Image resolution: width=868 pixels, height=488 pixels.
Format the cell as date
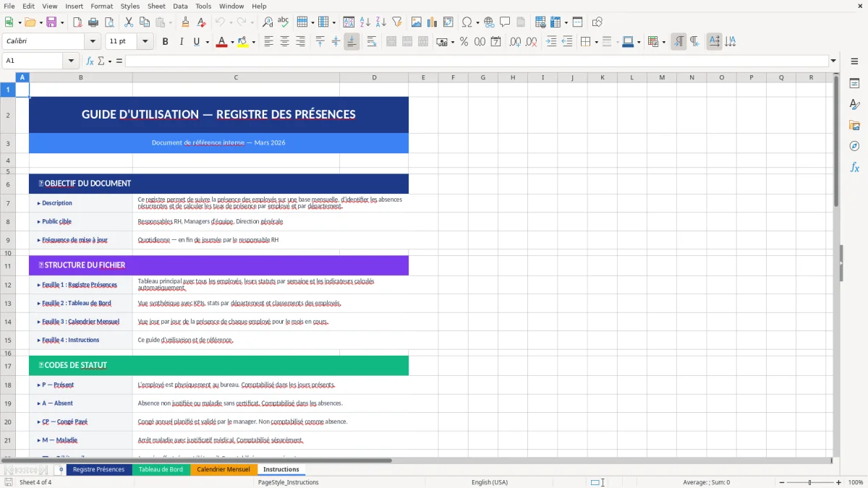coord(495,42)
